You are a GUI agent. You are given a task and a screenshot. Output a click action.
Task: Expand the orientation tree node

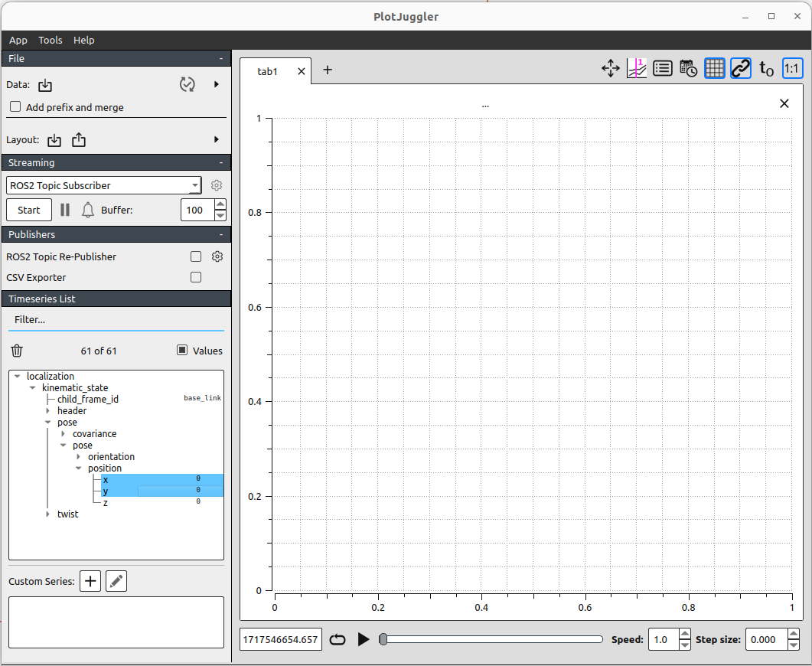click(x=79, y=457)
